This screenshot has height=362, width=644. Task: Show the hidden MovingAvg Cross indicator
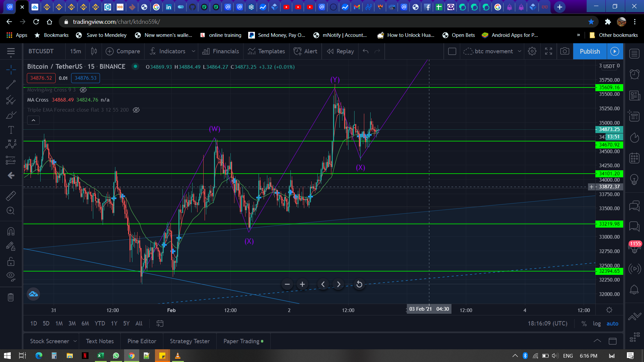coord(84,90)
